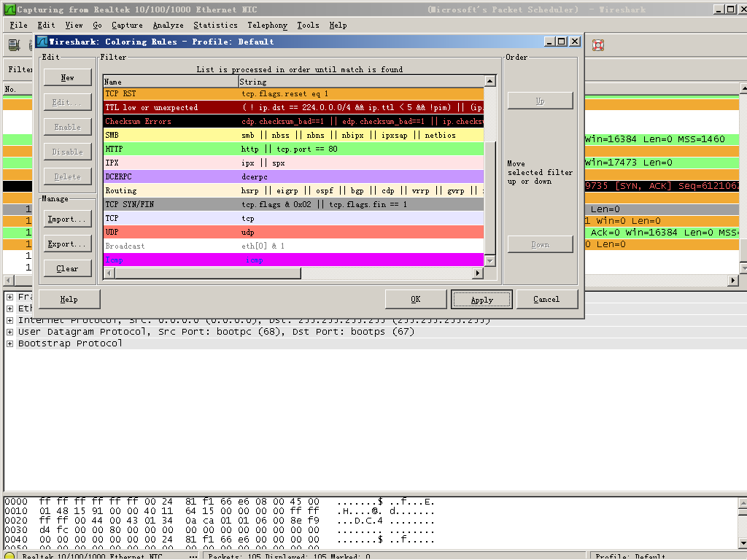747x560 pixels.
Task: Cancel the Coloring Rules dialog
Action: tap(547, 299)
